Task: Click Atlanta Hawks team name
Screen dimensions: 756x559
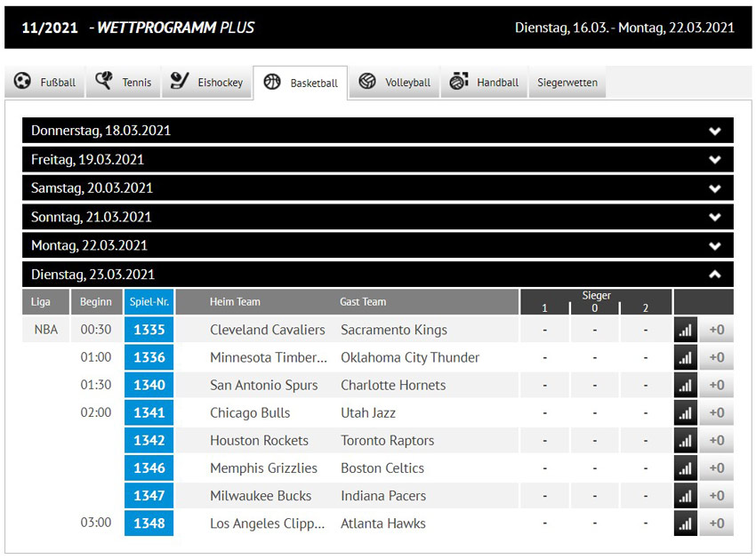Action: [x=382, y=523]
